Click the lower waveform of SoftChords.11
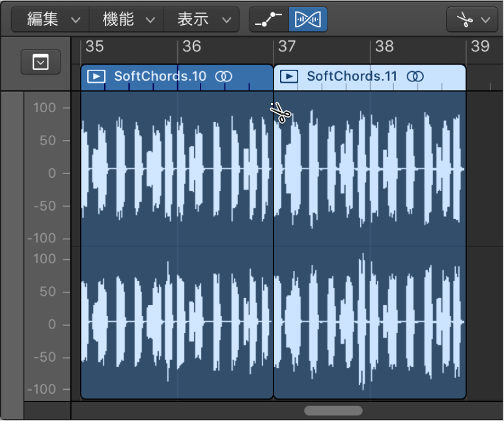The width and height of the screenshot is (504, 421). pyautogui.click(x=370, y=322)
